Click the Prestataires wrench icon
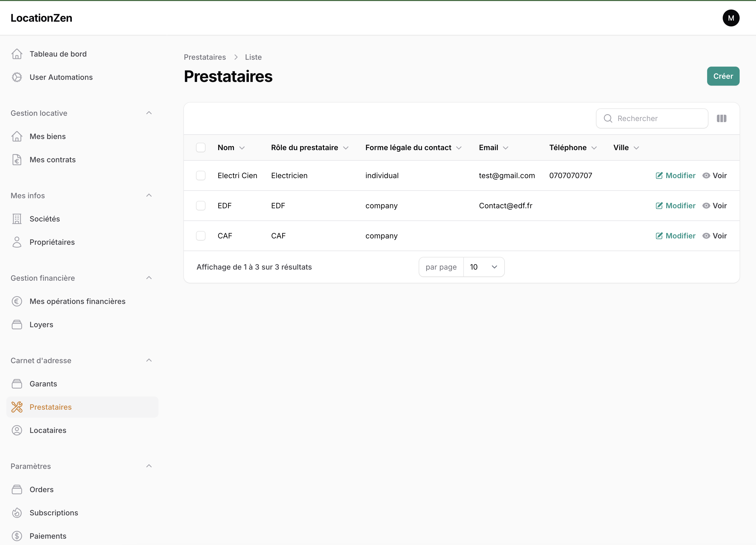 pyautogui.click(x=16, y=407)
